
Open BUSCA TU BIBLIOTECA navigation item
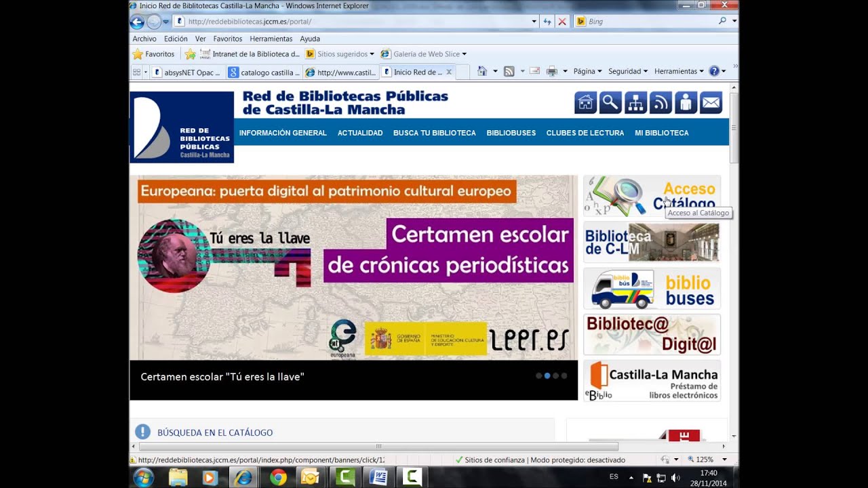tap(435, 133)
